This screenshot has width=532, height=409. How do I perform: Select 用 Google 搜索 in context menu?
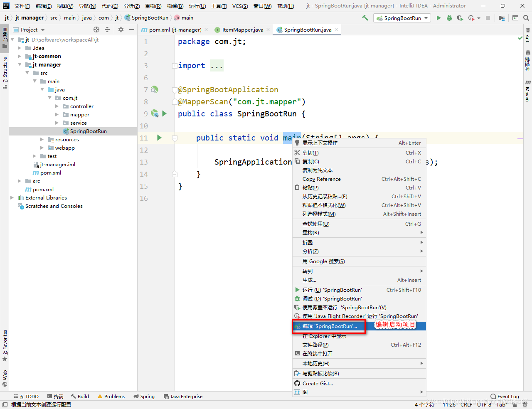coord(359,261)
